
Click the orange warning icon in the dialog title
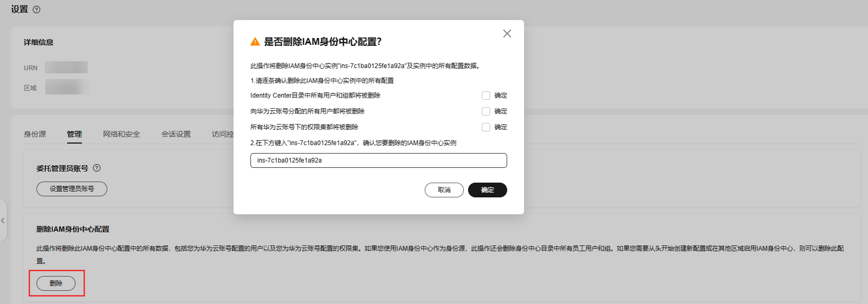coord(255,42)
